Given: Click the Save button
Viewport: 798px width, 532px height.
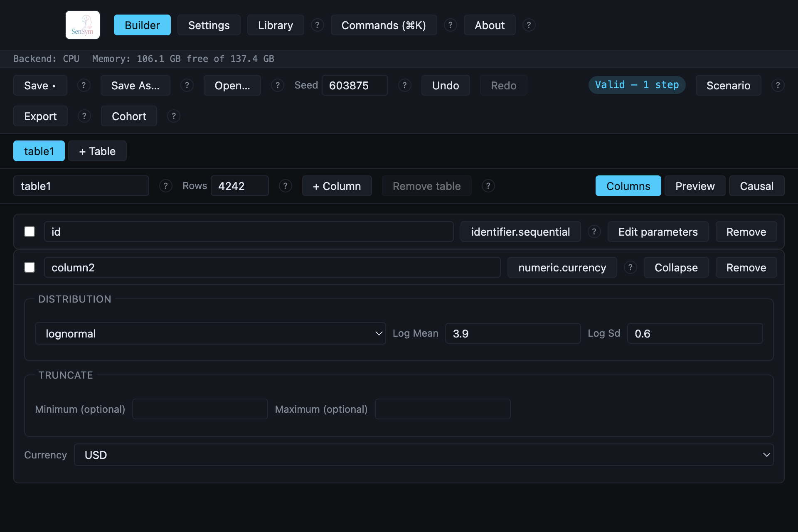Looking at the screenshot, I should [x=40, y=85].
